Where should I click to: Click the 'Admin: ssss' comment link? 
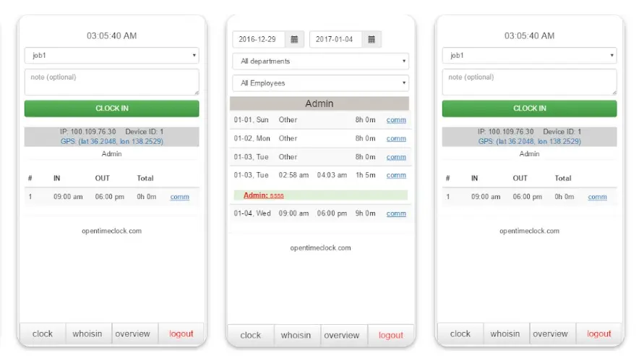click(x=264, y=195)
